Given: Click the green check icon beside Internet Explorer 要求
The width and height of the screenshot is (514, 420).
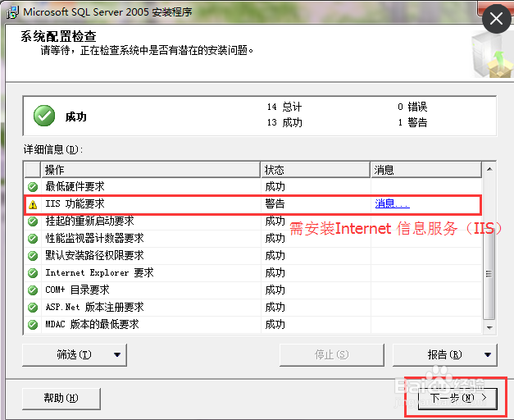Looking at the screenshot, I should pyautogui.click(x=33, y=273).
